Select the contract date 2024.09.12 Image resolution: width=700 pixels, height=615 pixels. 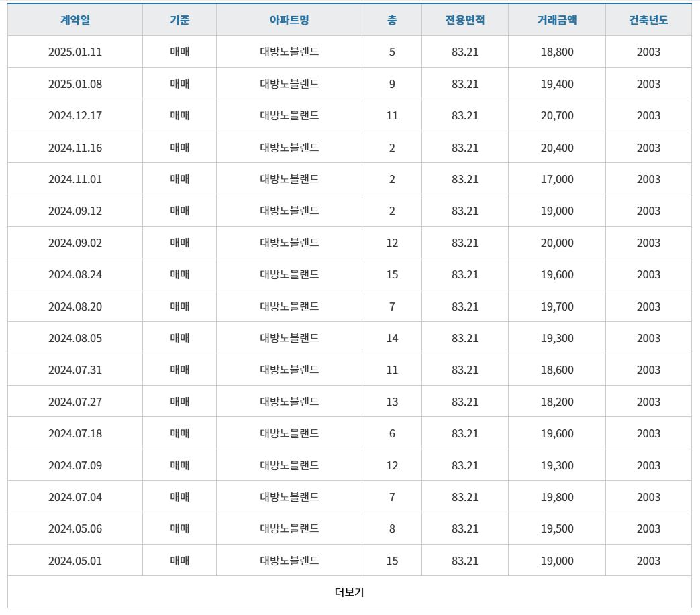pyautogui.click(x=75, y=211)
